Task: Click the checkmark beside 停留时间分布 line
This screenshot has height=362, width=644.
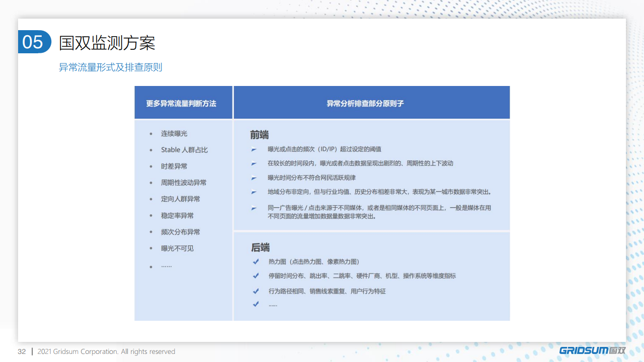Action: (x=256, y=276)
